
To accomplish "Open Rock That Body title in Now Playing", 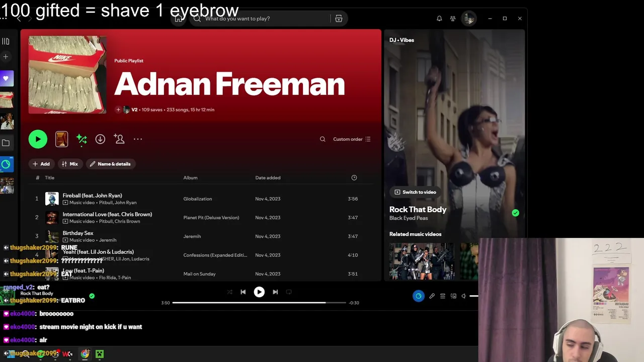I will tap(418, 210).
